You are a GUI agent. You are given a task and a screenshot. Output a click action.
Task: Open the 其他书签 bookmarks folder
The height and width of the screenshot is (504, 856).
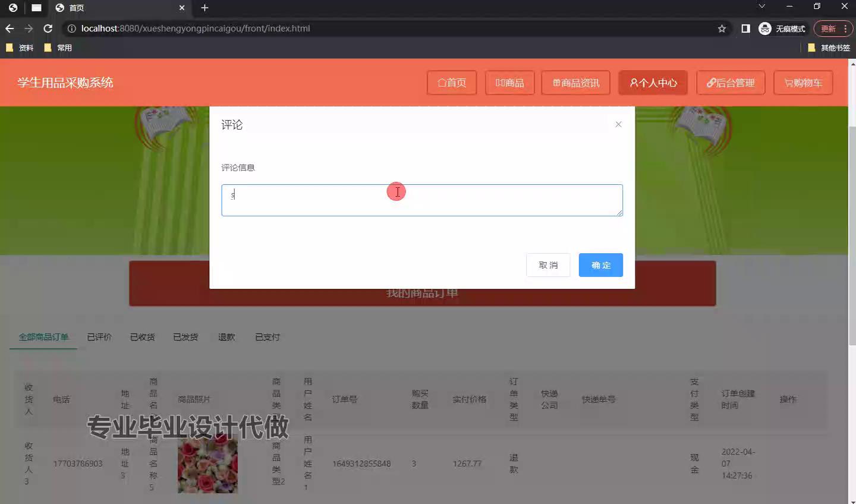pyautogui.click(x=829, y=48)
